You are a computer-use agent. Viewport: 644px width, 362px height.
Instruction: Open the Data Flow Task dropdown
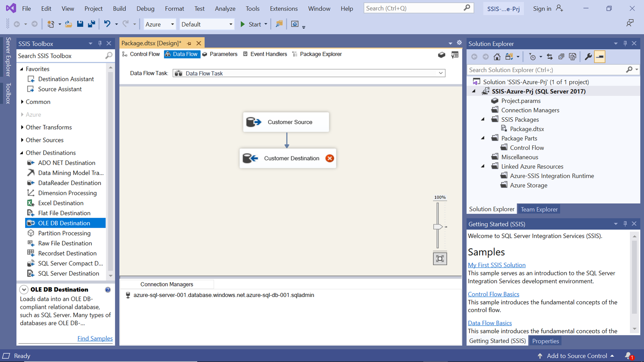pyautogui.click(x=440, y=73)
